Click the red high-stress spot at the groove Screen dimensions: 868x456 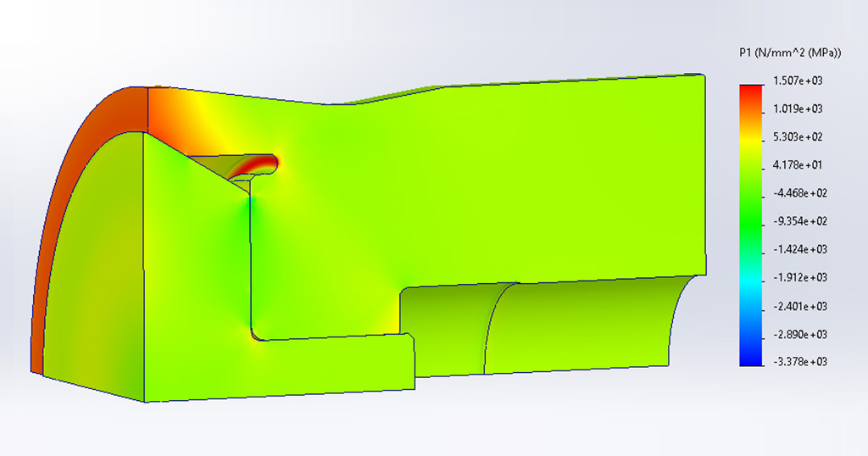click(264, 160)
